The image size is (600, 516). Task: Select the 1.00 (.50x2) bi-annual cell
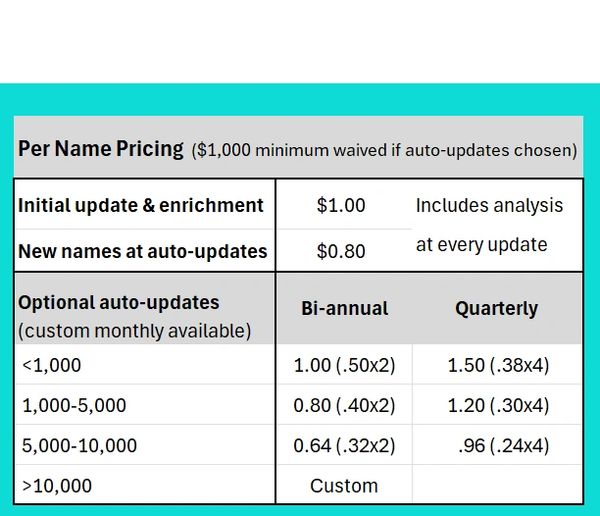[x=344, y=365]
